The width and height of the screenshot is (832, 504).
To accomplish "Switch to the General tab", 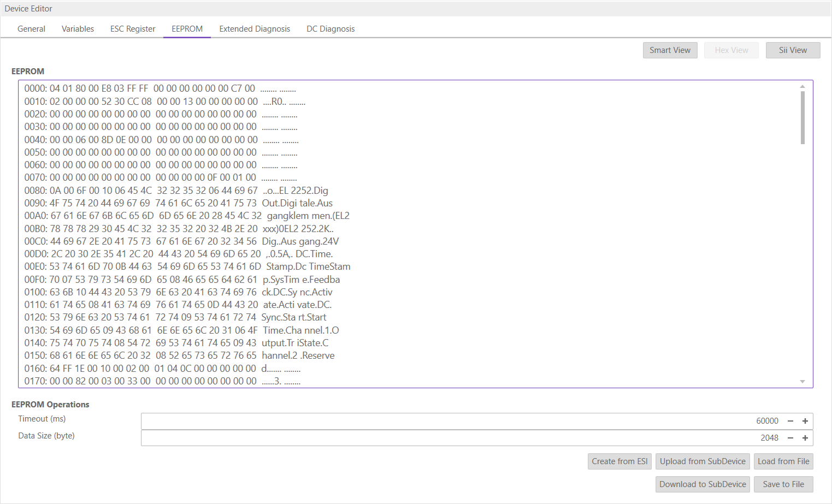I will click(x=31, y=28).
